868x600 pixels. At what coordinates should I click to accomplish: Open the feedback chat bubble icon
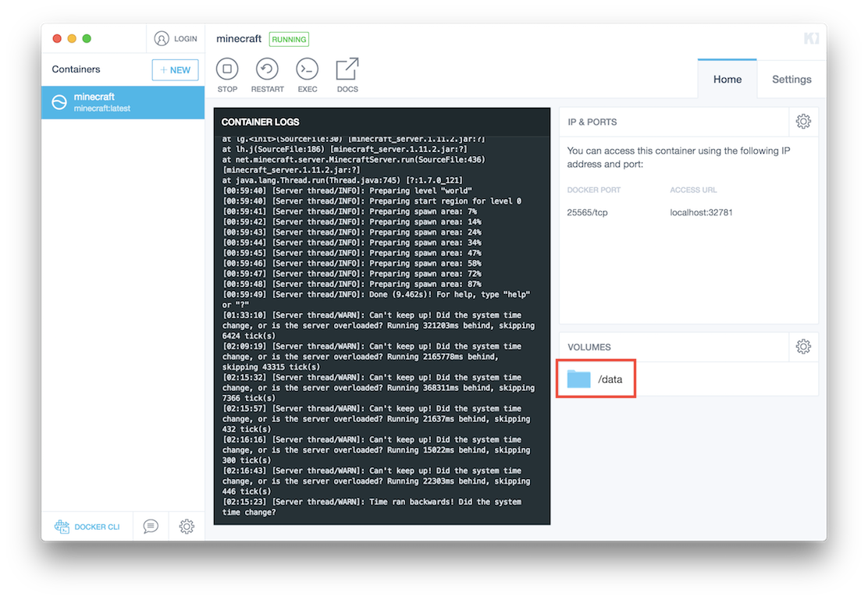151,527
